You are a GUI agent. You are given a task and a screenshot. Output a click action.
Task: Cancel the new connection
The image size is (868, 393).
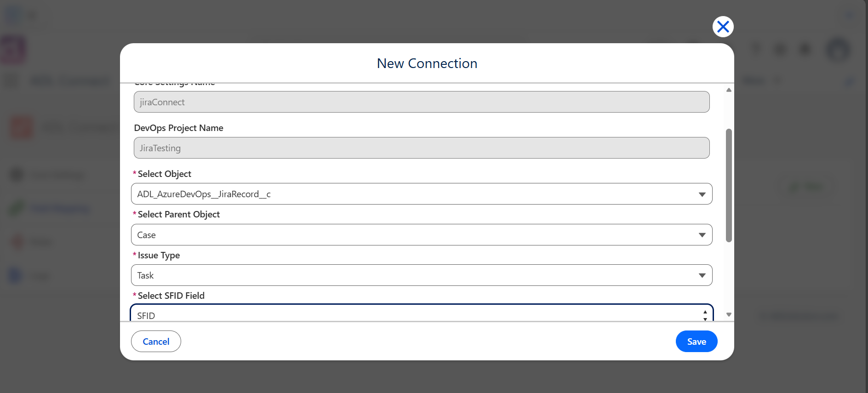click(x=156, y=342)
